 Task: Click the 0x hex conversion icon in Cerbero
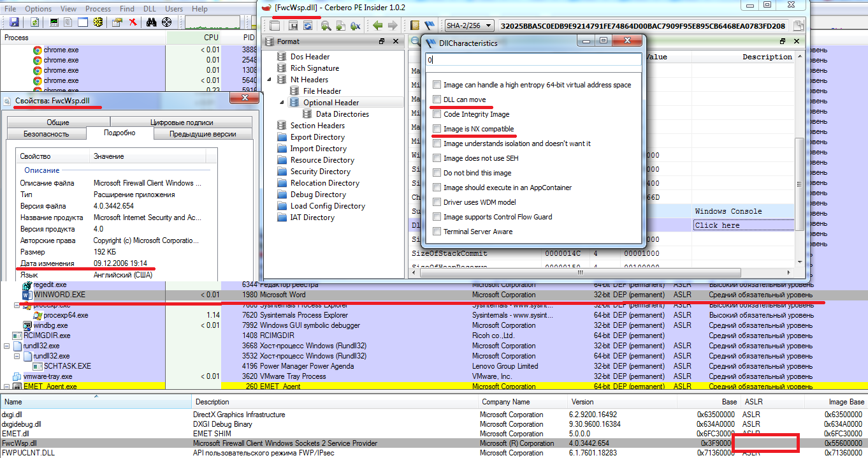356,26
